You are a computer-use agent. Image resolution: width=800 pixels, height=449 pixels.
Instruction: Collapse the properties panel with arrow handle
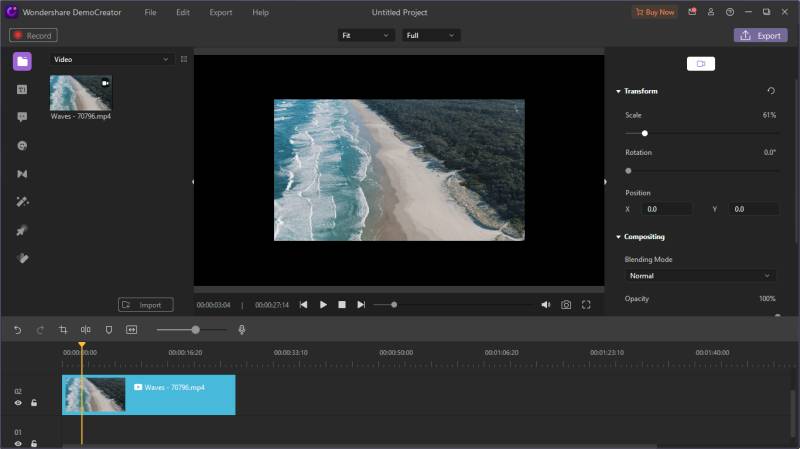click(x=605, y=182)
